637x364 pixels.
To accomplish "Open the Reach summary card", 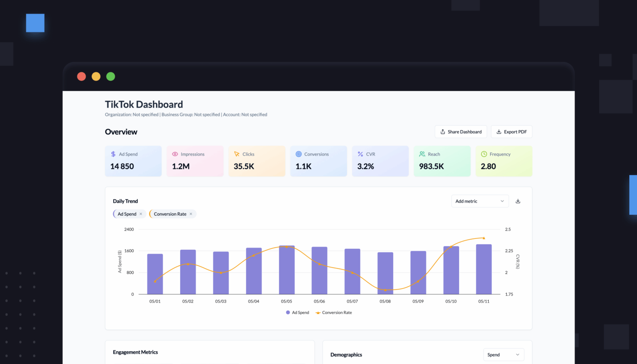I will click(442, 161).
